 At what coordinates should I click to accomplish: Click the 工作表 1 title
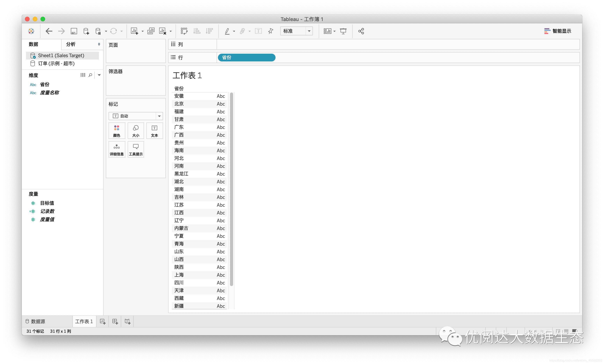[187, 75]
